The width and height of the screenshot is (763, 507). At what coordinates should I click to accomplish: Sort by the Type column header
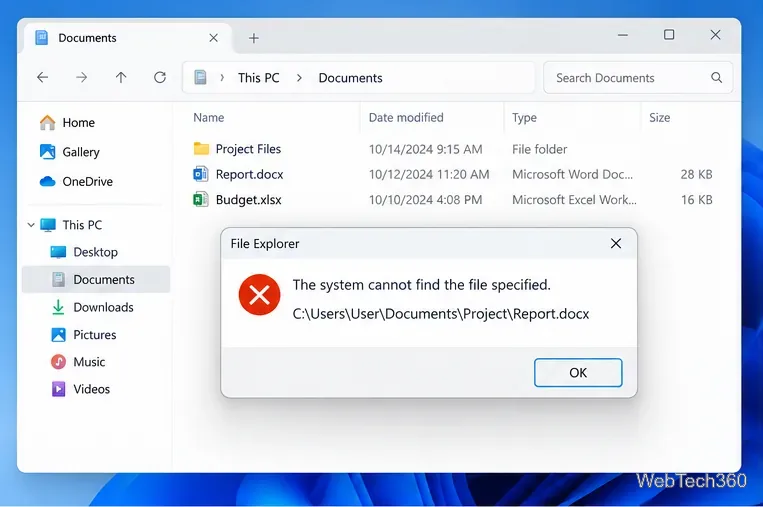click(524, 118)
